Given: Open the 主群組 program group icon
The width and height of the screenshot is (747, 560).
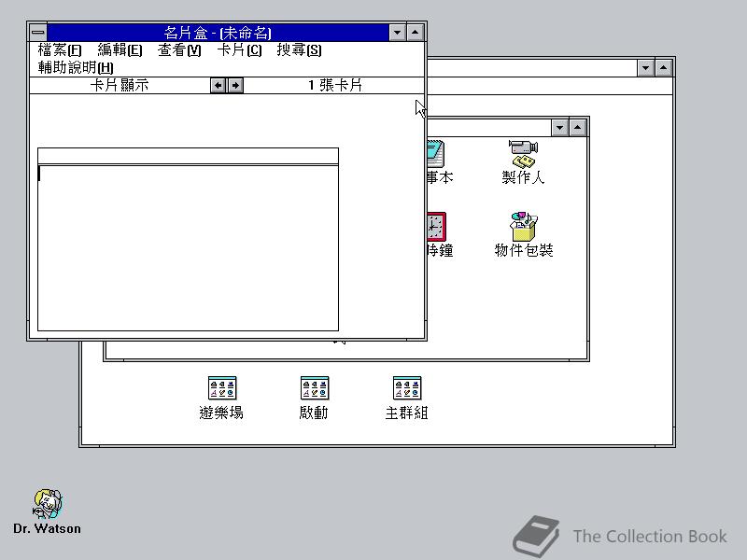Looking at the screenshot, I should click(406, 399).
